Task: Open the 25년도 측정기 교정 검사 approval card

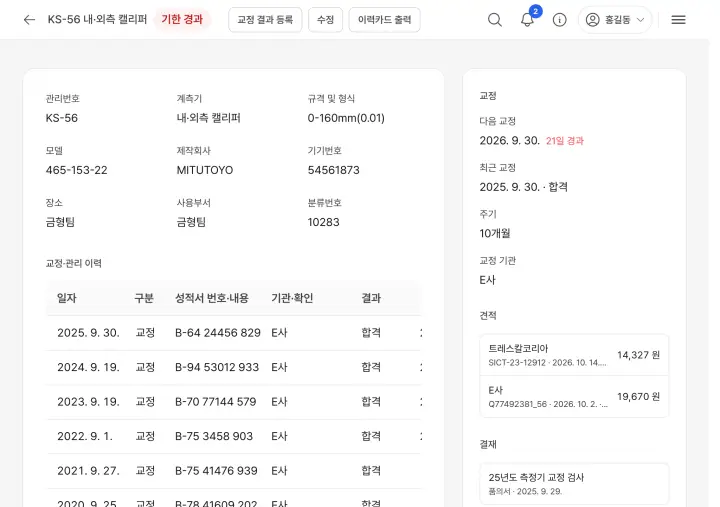Action: [574, 484]
